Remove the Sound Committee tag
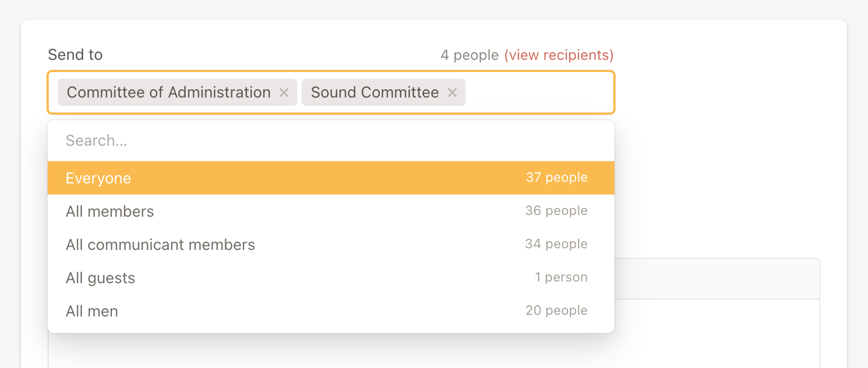 (452, 93)
